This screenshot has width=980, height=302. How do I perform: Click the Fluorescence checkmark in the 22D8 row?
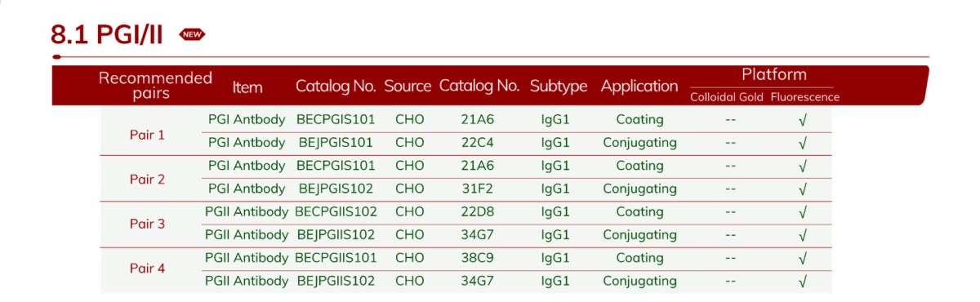(x=803, y=212)
